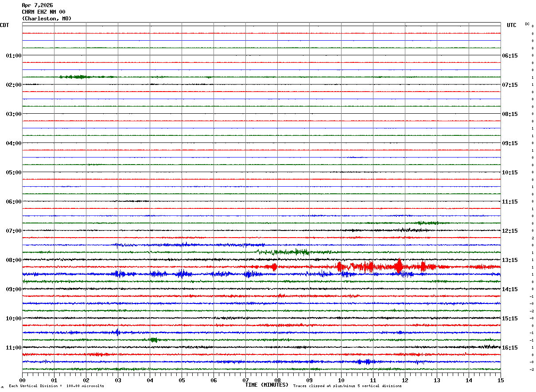Click the CHRM EHZ NM 00 station header
Screen dimensions: 536x392
(x=43, y=12)
